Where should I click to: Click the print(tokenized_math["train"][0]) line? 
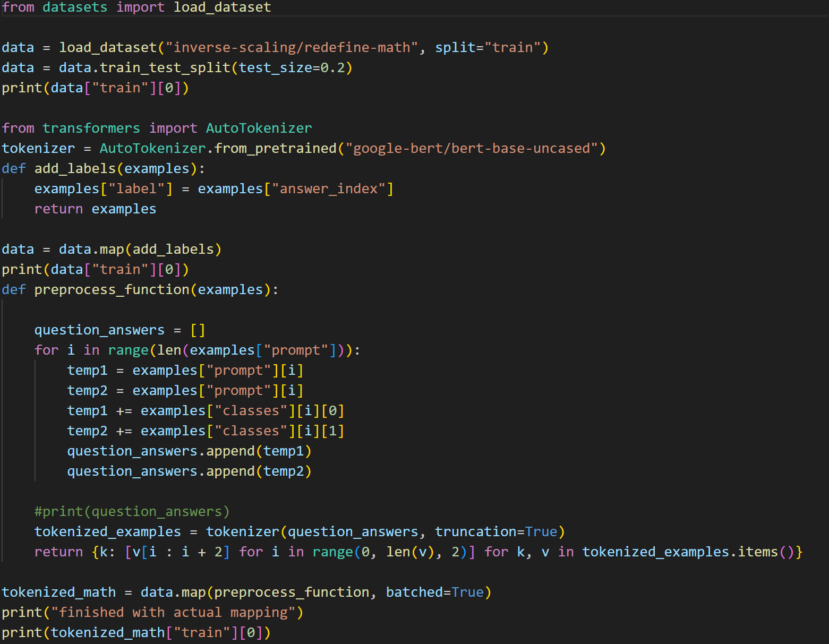(x=136, y=633)
